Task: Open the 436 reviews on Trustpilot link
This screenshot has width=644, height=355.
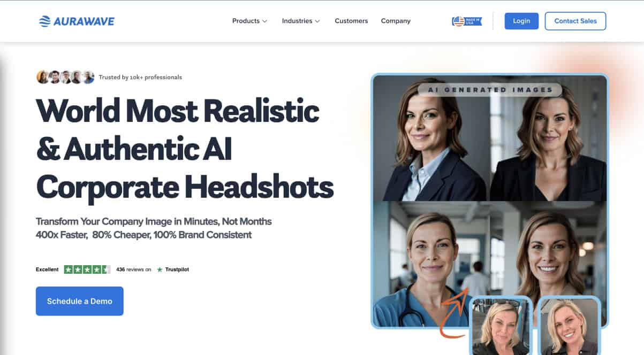Action: click(x=134, y=269)
